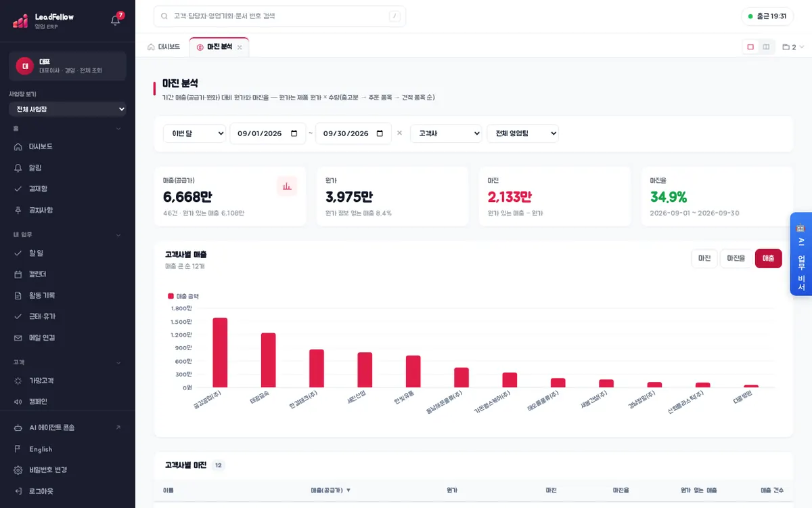Open the 고객사 grouping dropdown
This screenshot has width=812, height=508.
446,133
